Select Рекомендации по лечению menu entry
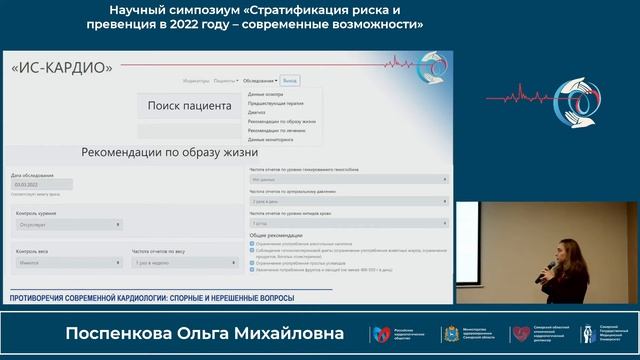The image size is (640, 360). click(276, 131)
